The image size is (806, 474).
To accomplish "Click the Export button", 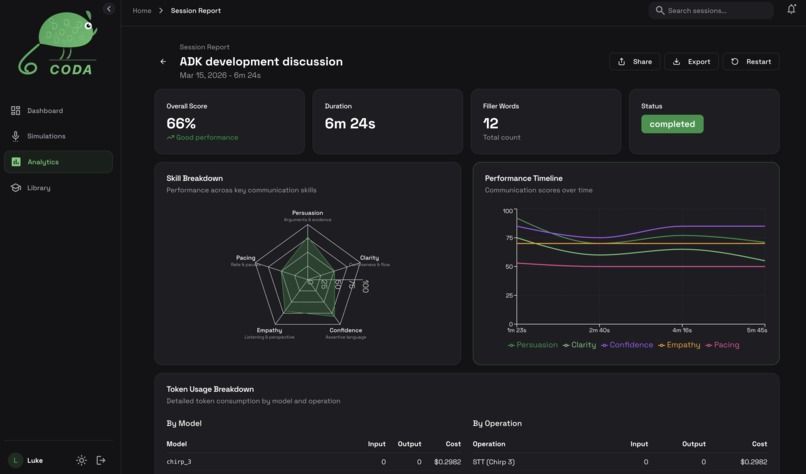I will click(691, 62).
